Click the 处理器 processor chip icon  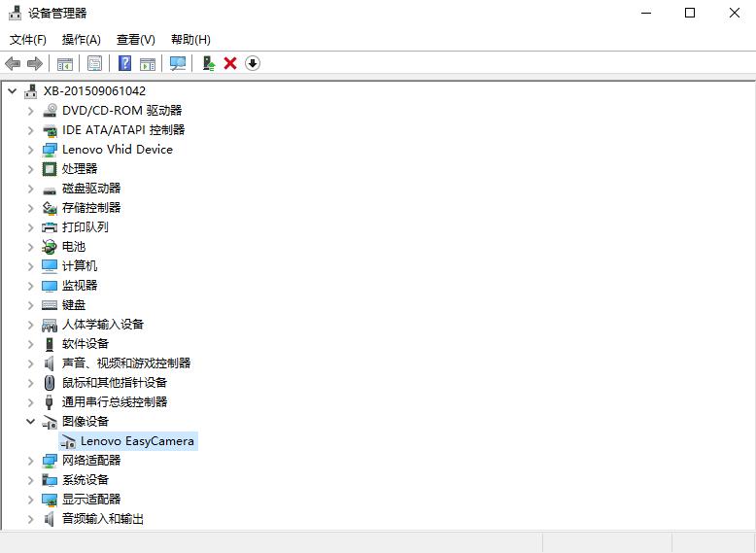coord(50,169)
